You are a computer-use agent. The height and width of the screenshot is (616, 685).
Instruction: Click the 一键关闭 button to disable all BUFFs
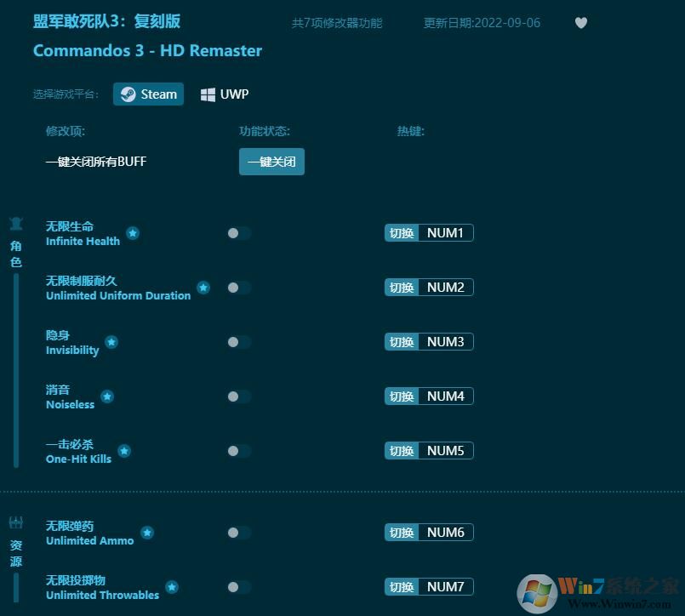pos(271,162)
